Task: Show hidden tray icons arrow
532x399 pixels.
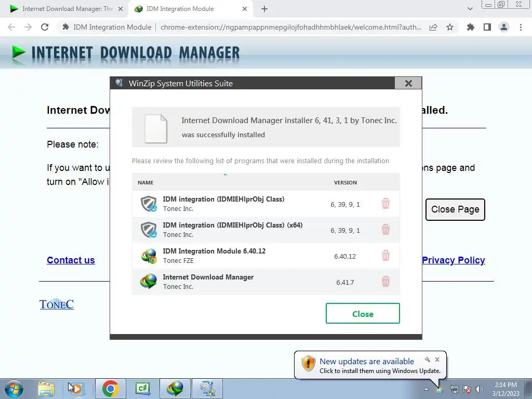Action: [426, 389]
